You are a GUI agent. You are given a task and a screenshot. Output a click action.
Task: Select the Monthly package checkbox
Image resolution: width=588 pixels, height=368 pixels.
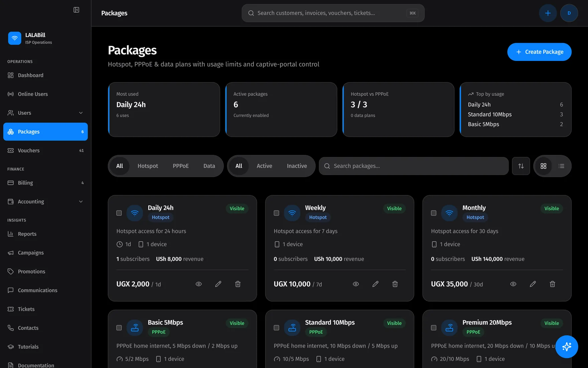coord(434,213)
